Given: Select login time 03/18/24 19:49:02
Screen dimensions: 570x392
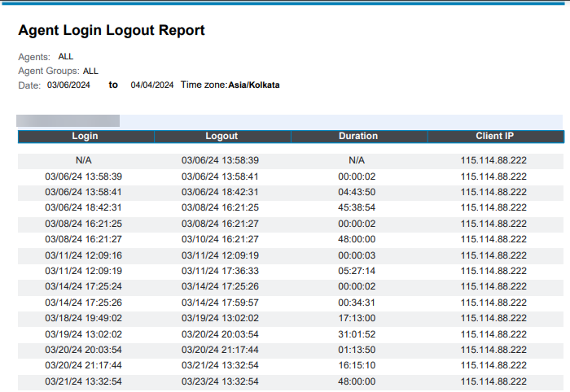Looking at the screenshot, I should (x=84, y=318).
